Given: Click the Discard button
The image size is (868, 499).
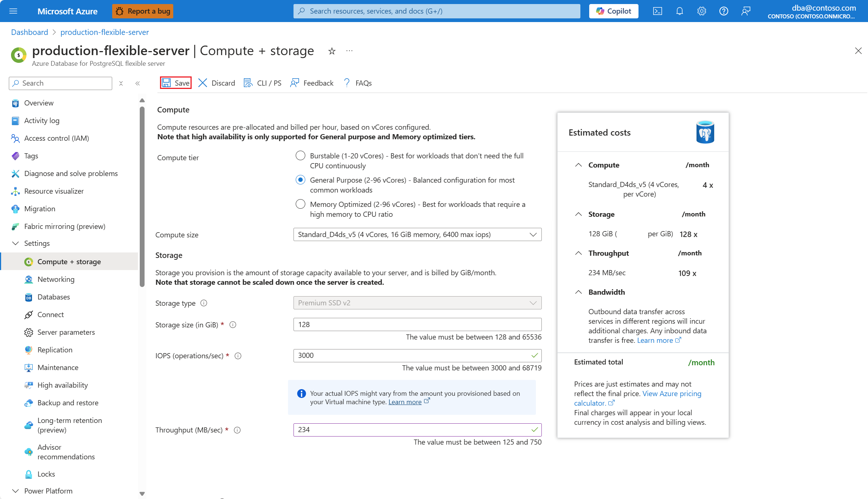Looking at the screenshot, I should point(217,83).
